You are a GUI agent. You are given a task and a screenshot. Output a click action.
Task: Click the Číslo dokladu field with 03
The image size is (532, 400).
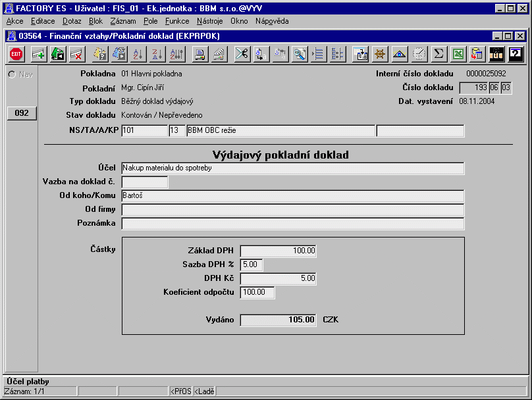[506, 87]
